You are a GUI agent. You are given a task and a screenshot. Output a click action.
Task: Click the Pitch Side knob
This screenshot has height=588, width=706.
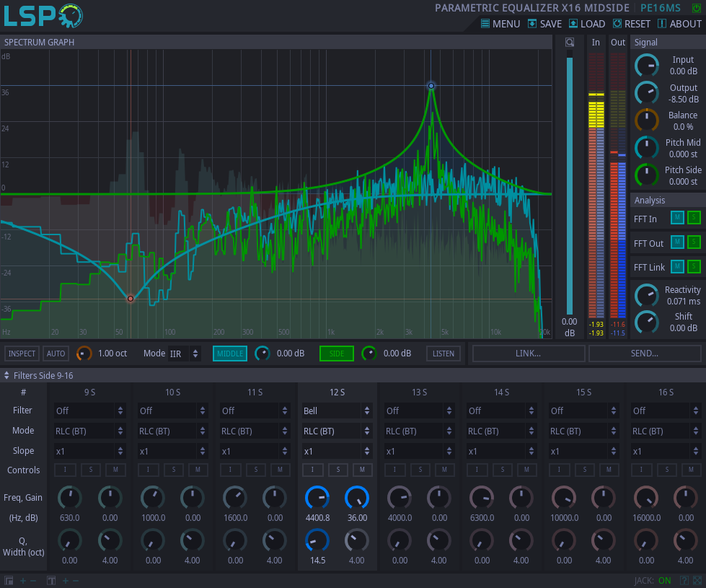[647, 175]
